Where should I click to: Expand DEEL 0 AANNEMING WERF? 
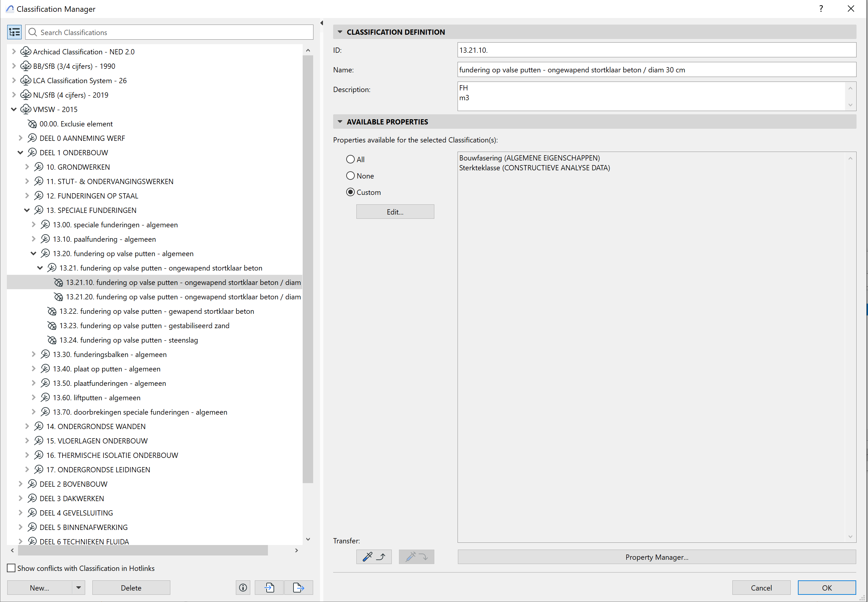click(x=20, y=138)
